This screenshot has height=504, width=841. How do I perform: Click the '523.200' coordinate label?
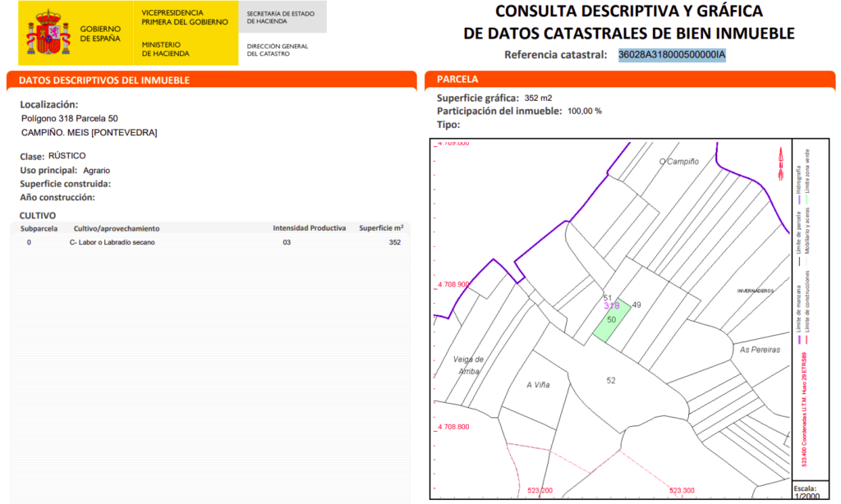tap(540, 491)
